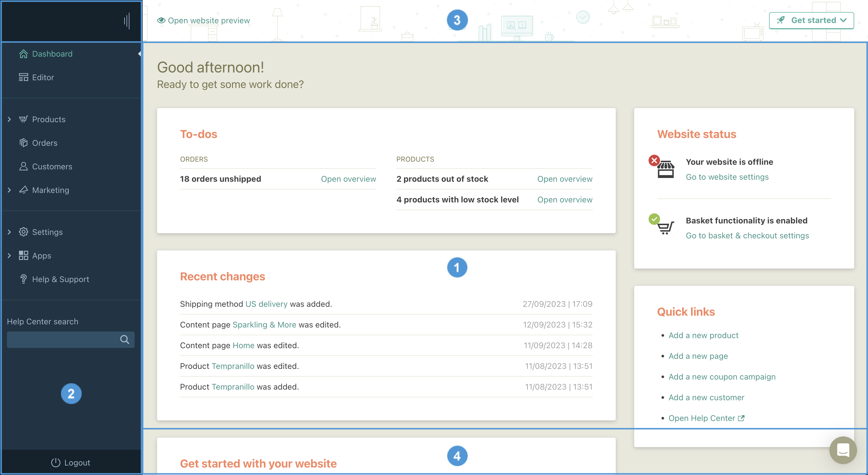The height and width of the screenshot is (475, 868).
Task: Click Add a new page quick link
Action: click(698, 356)
